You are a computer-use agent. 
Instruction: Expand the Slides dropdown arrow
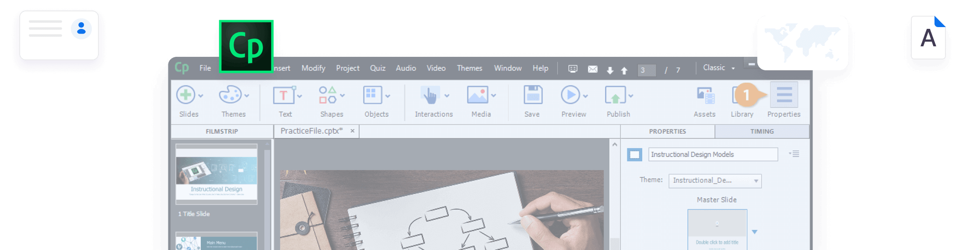click(x=200, y=96)
